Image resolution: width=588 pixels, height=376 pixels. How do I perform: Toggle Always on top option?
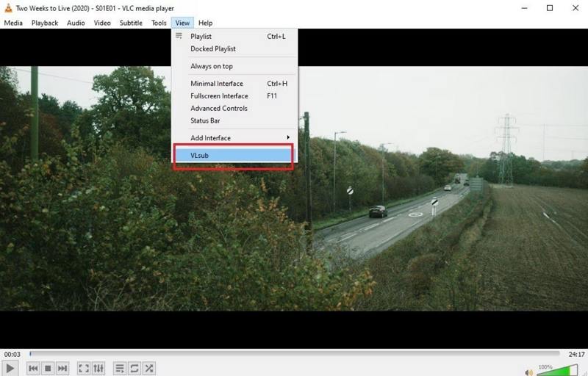click(234, 66)
